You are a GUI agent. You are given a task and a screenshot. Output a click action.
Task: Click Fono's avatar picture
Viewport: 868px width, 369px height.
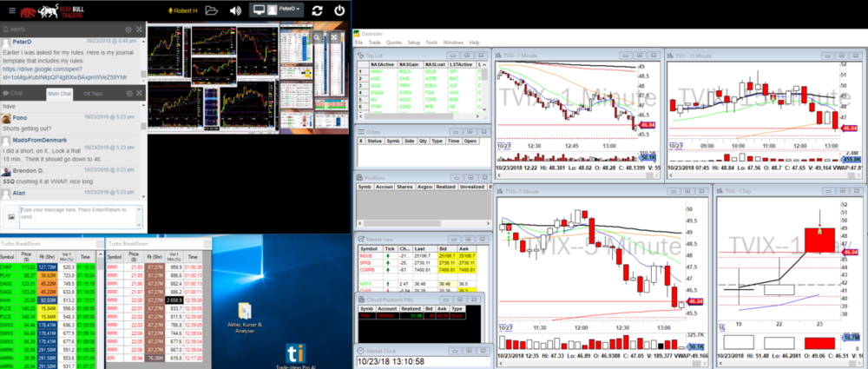coord(5,119)
